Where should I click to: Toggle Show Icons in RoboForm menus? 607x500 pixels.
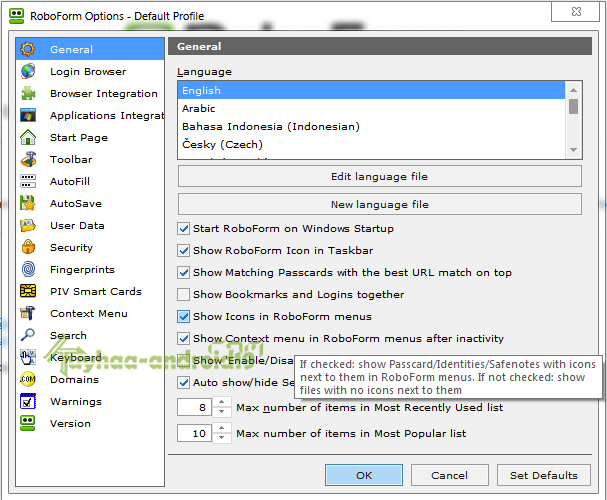183,316
